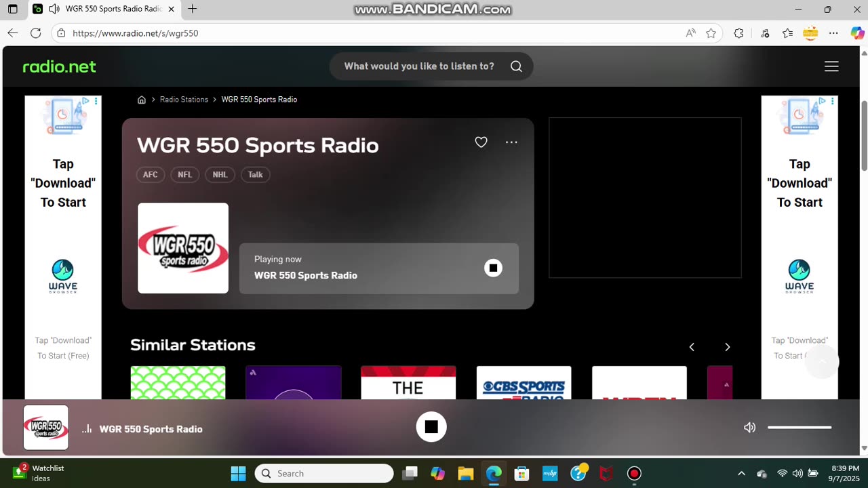Screen dimensions: 868x488
Task: Open the CBS Sports Radio station card
Action: pyautogui.click(x=524, y=383)
